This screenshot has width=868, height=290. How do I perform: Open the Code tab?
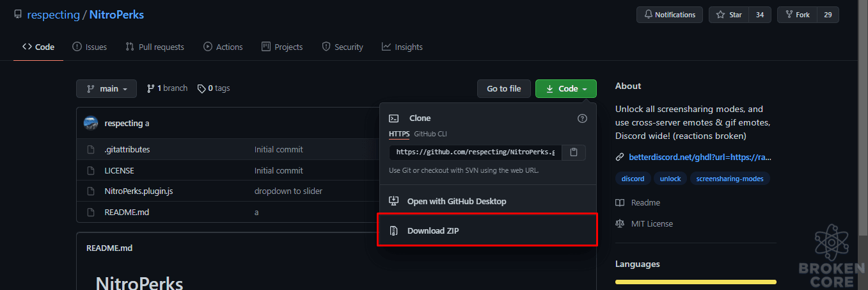[x=38, y=47]
